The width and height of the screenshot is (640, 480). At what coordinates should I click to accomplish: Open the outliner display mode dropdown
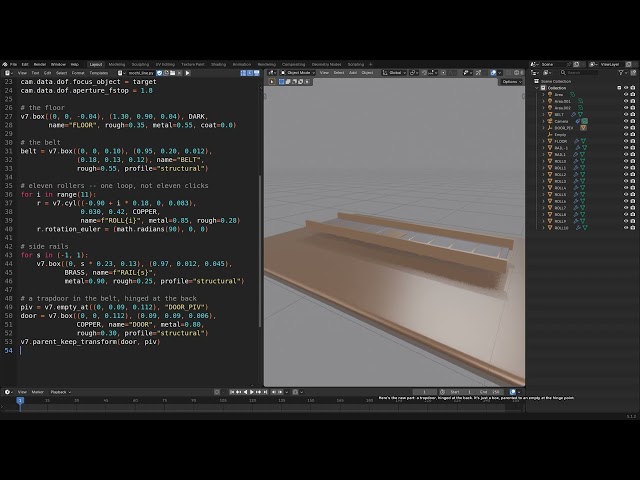click(547, 73)
